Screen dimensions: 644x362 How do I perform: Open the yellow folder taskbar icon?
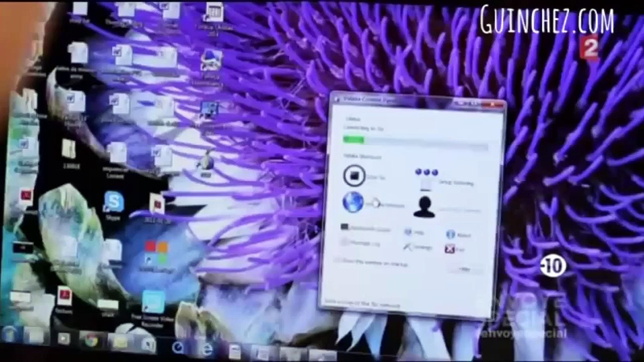(120, 342)
